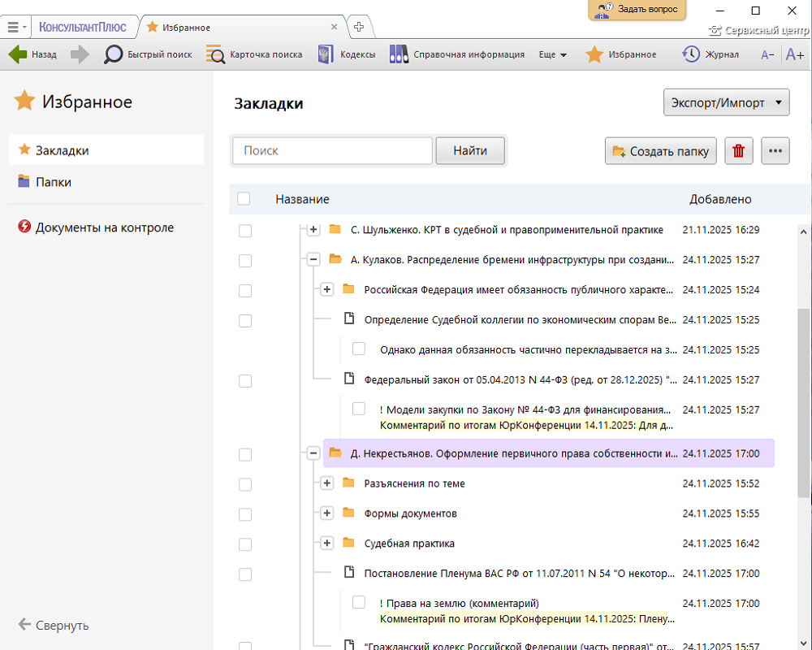The width and height of the screenshot is (812, 650).
Task: Open the Search Card (Карточка поиска) icon
Action: (215, 54)
